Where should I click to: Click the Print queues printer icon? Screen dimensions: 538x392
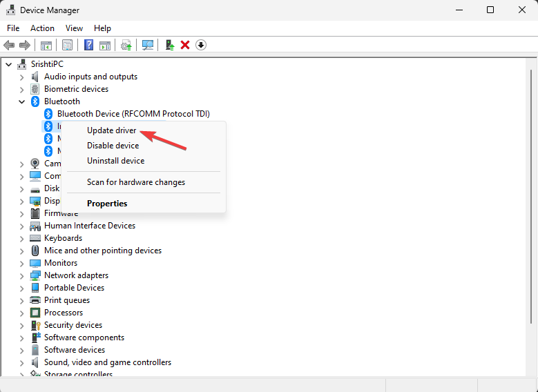click(x=35, y=300)
